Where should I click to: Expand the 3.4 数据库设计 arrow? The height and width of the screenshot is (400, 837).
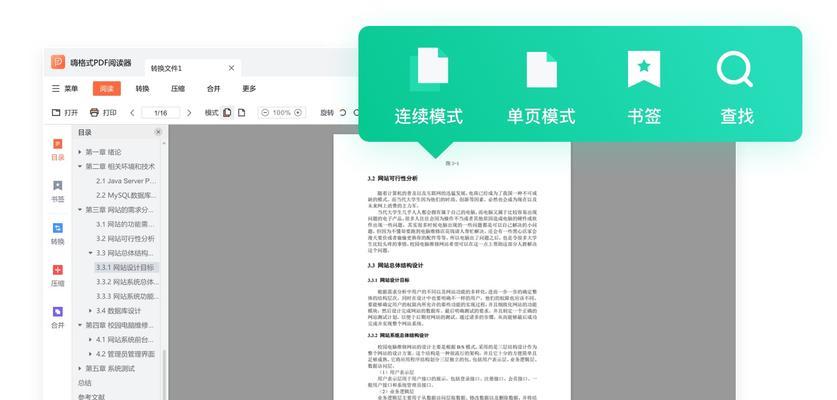[91, 311]
